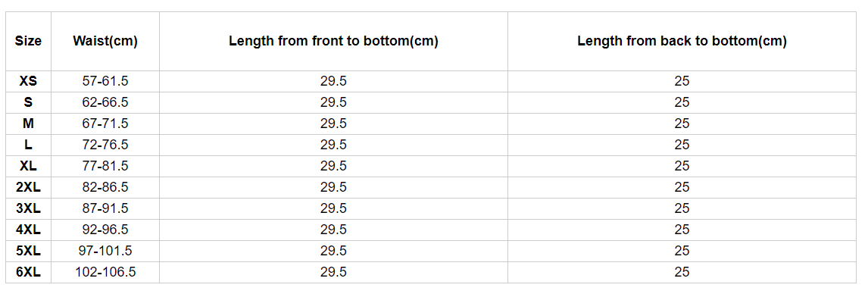Select the Length from back to bottom header
This screenshot has height=294, width=868.
(x=682, y=41)
